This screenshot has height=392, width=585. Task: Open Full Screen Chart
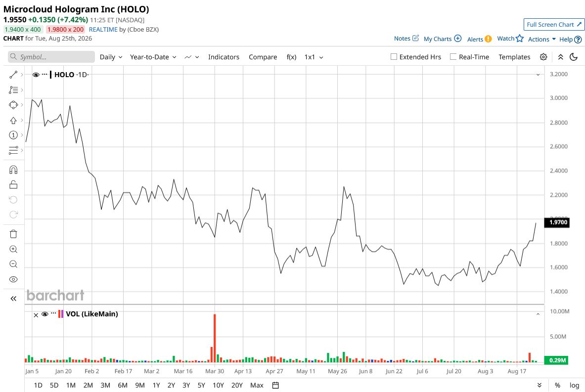tap(554, 25)
